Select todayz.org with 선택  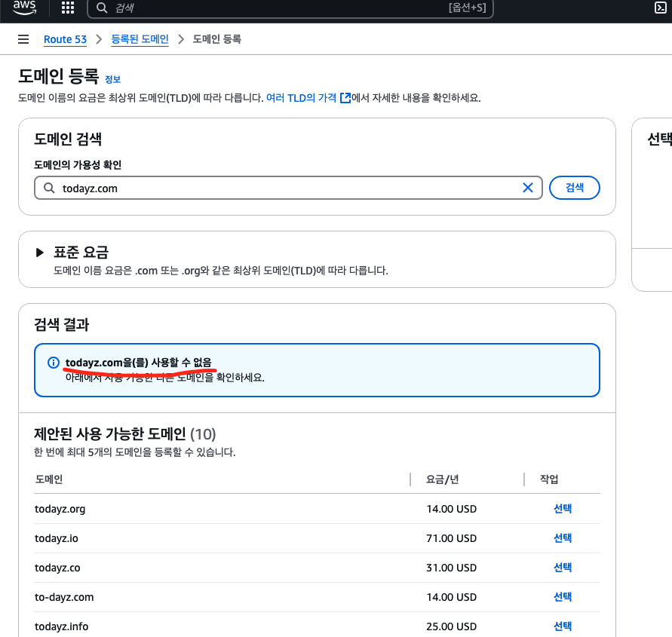coord(563,509)
